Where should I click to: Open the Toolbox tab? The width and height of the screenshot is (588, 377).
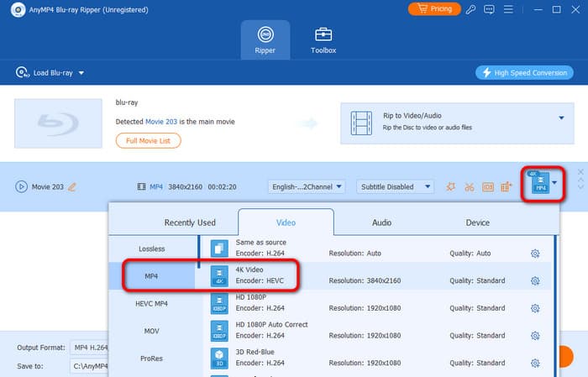click(x=323, y=40)
